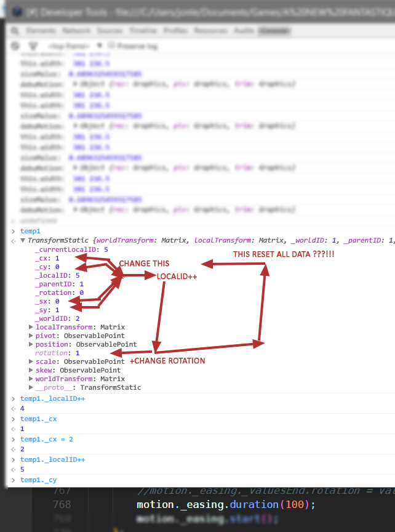Screen dimensions: 395x532
Task: Click the temp1._cx command entry
Action: point(39,419)
